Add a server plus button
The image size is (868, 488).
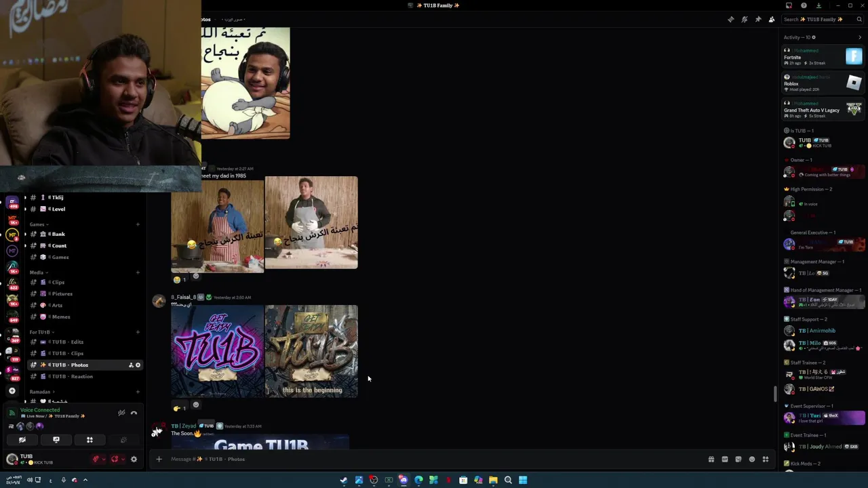coord(12,390)
